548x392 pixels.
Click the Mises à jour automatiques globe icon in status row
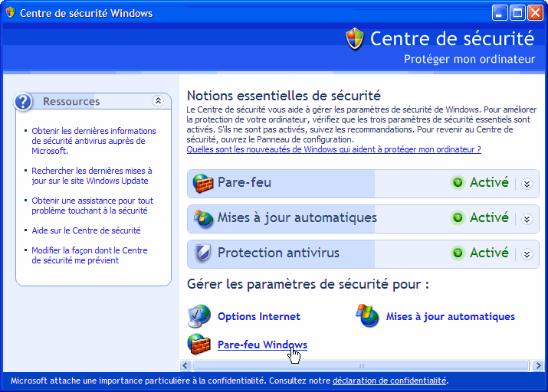(203, 218)
